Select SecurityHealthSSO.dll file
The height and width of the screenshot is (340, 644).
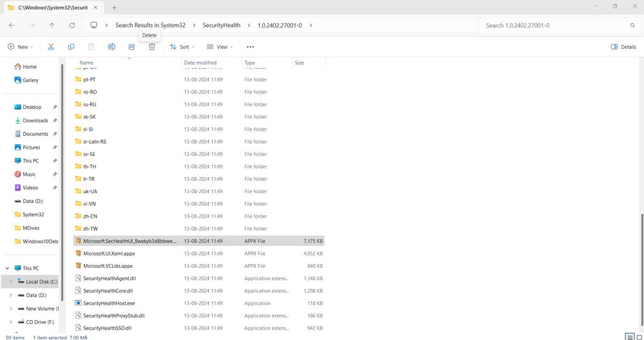click(199, 328)
